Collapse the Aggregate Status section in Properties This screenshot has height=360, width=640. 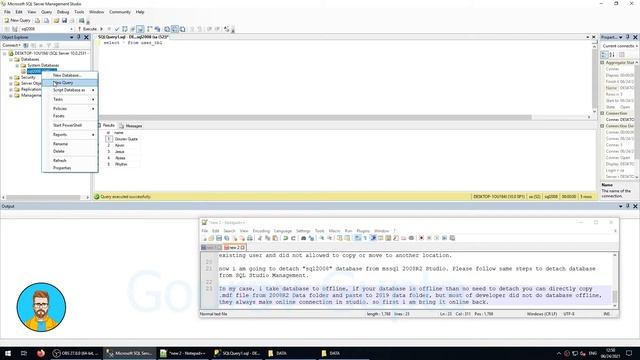[x=602, y=63]
